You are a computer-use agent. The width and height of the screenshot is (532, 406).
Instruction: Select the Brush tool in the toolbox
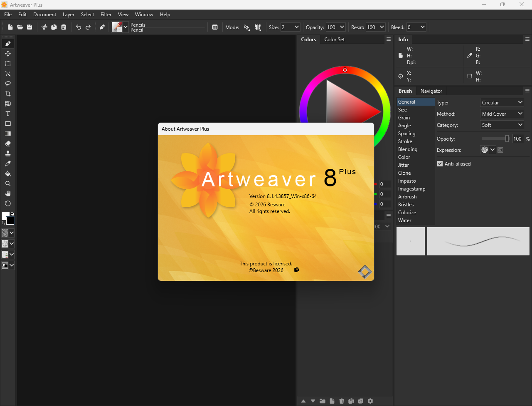click(x=8, y=44)
